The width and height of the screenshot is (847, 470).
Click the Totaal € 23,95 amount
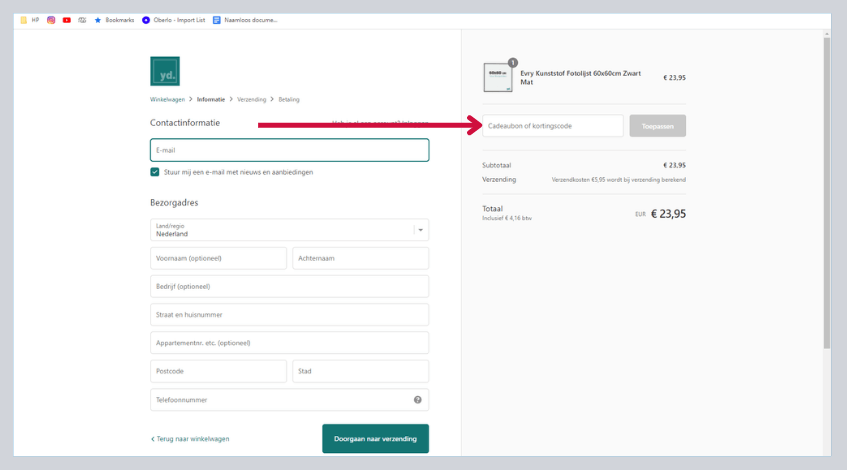[x=668, y=214]
